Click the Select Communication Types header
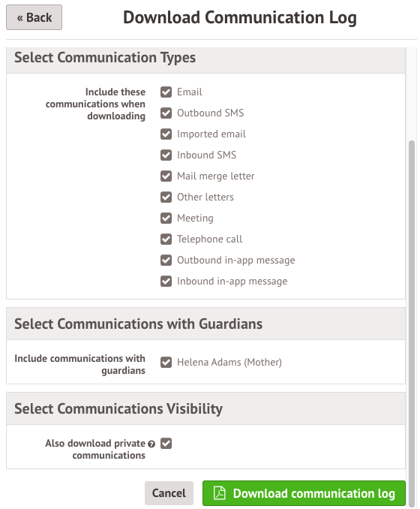 tap(105, 58)
